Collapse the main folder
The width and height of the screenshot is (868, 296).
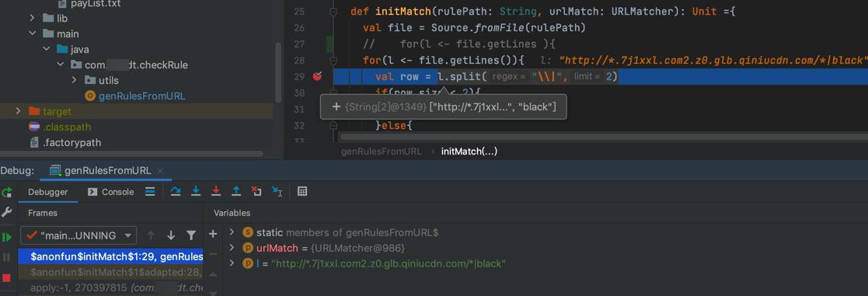pyautogui.click(x=33, y=33)
